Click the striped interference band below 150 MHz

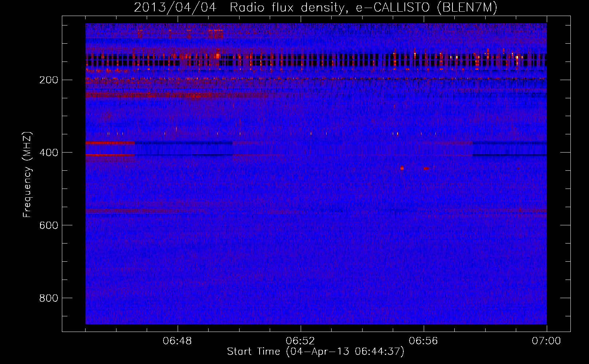[x=316, y=60]
